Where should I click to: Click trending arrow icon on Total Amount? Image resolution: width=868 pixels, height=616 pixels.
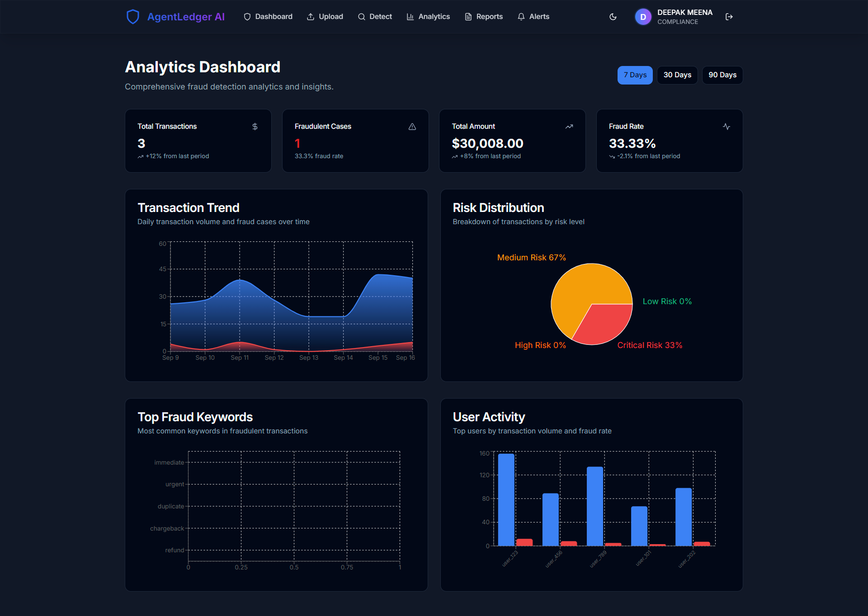coord(569,127)
